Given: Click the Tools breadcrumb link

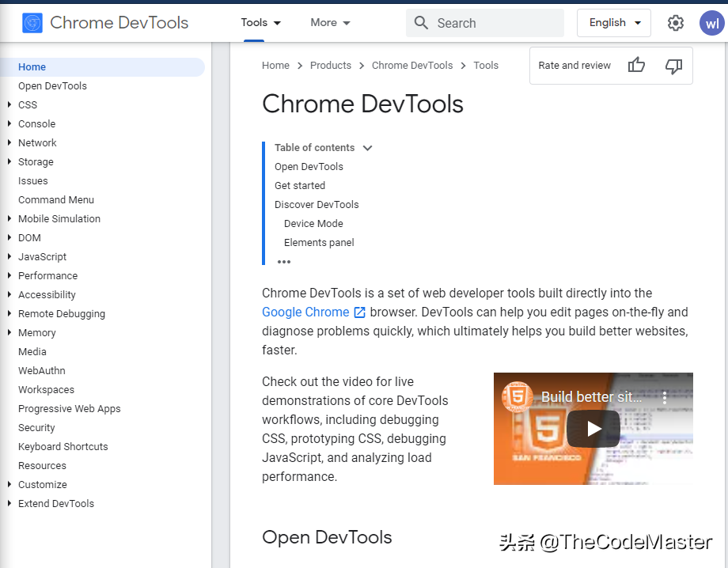Looking at the screenshot, I should pos(486,66).
